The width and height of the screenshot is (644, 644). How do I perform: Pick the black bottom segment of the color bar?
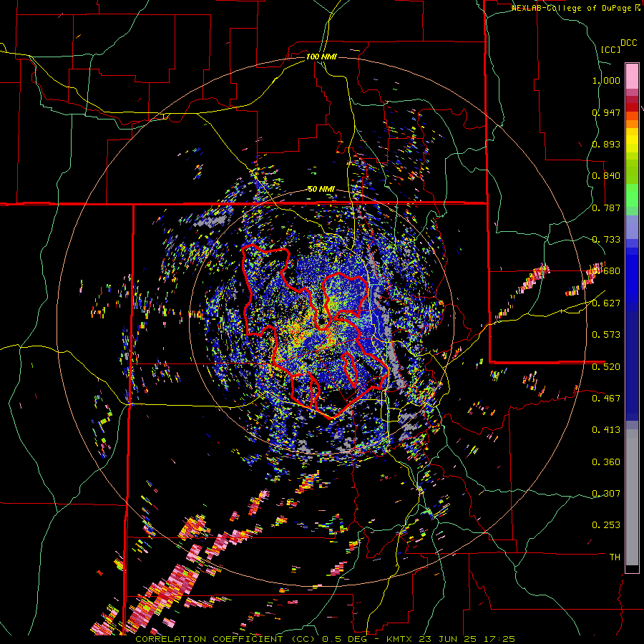(x=632, y=570)
